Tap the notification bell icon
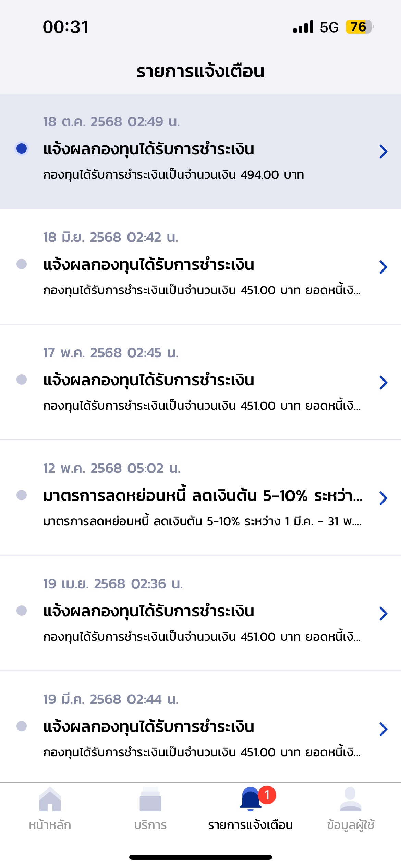 [251, 799]
